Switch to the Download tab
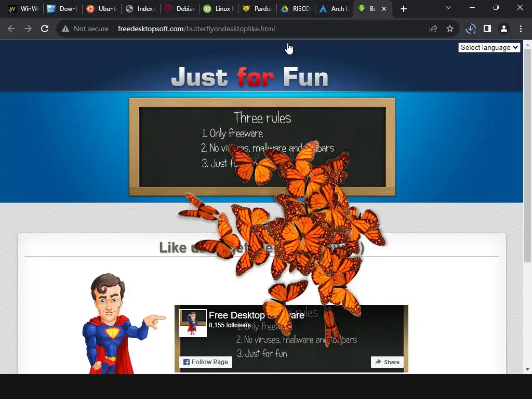The image size is (532, 399). tap(62, 9)
